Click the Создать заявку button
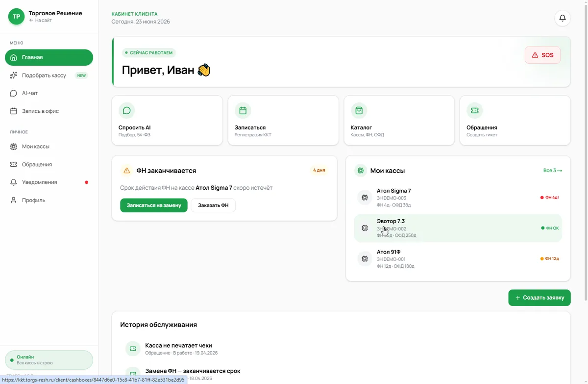588x384 pixels. click(x=539, y=298)
